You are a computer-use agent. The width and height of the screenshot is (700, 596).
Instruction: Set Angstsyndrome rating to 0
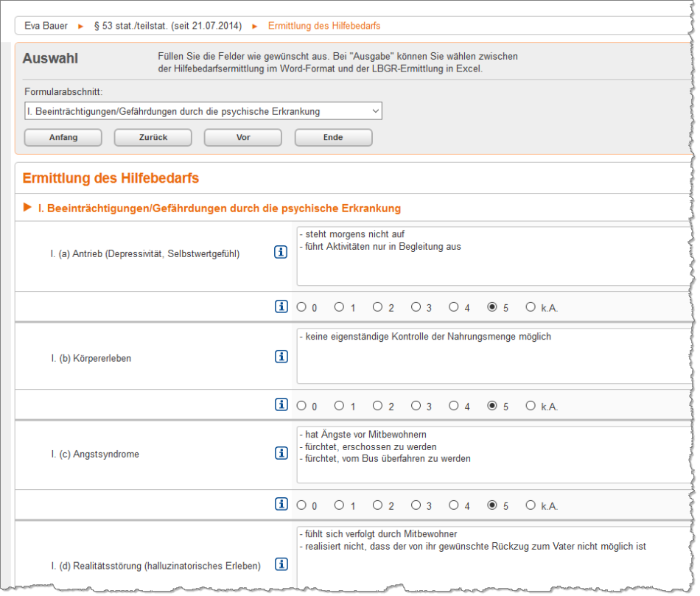[301, 505]
